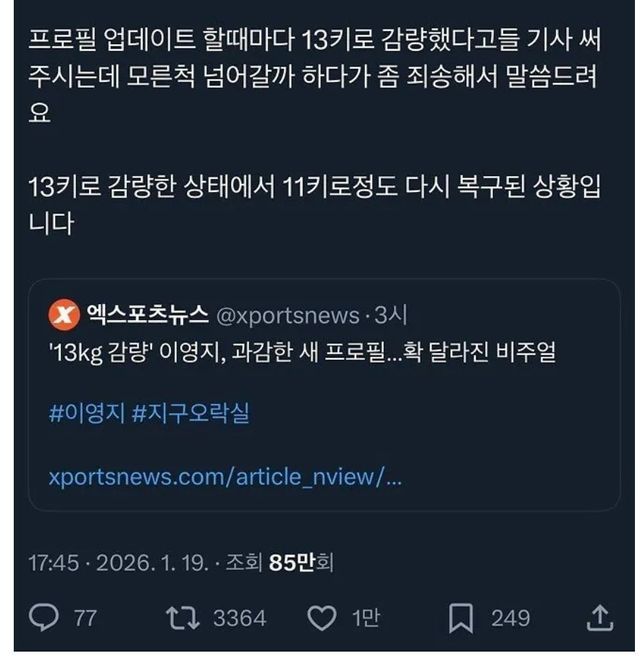Open the @xportsnews handle
The image size is (640, 656).
click(x=287, y=316)
